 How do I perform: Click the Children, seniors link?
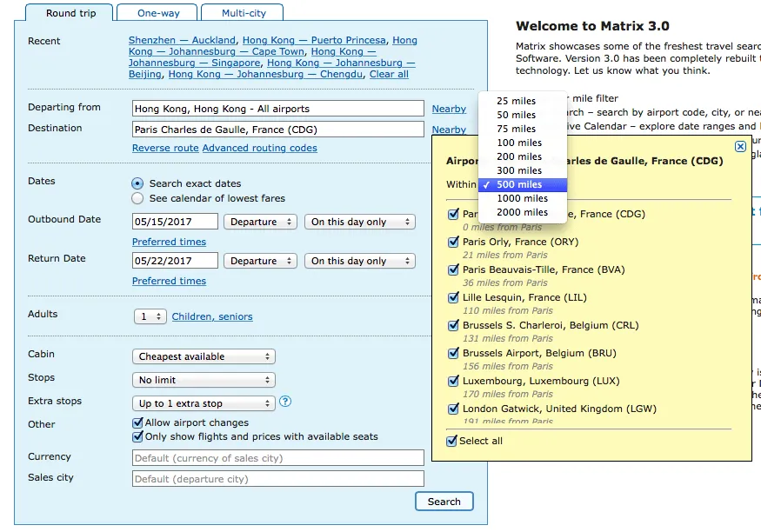212,316
